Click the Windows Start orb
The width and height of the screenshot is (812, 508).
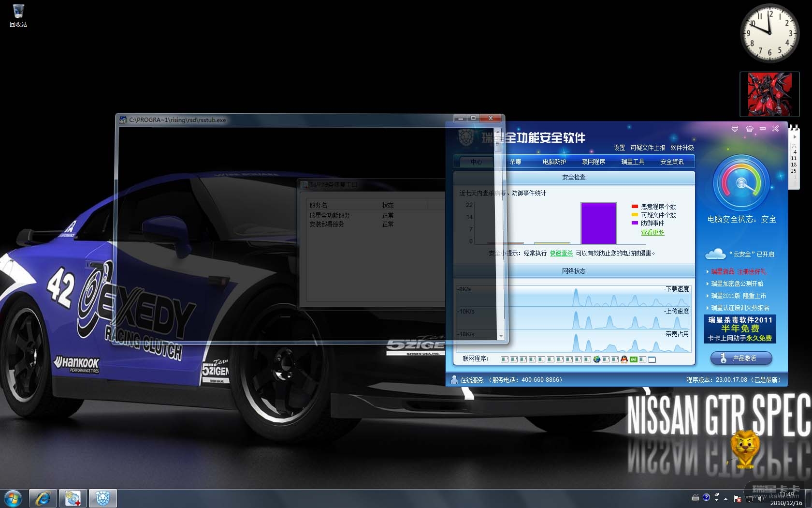[13, 498]
